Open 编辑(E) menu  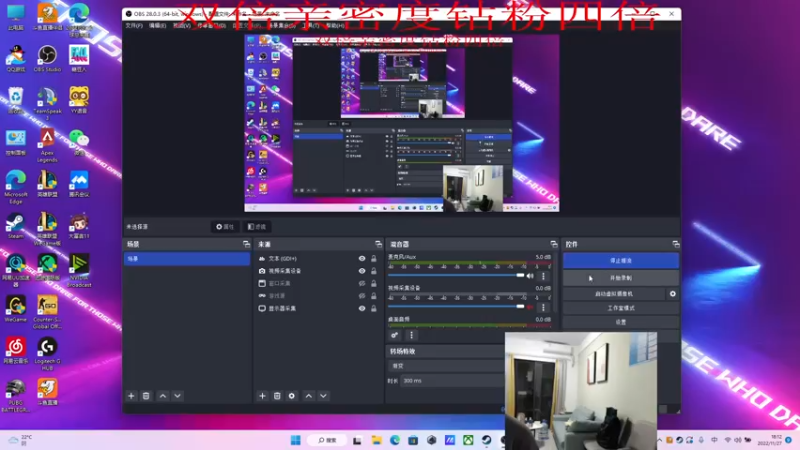pos(157,26)
